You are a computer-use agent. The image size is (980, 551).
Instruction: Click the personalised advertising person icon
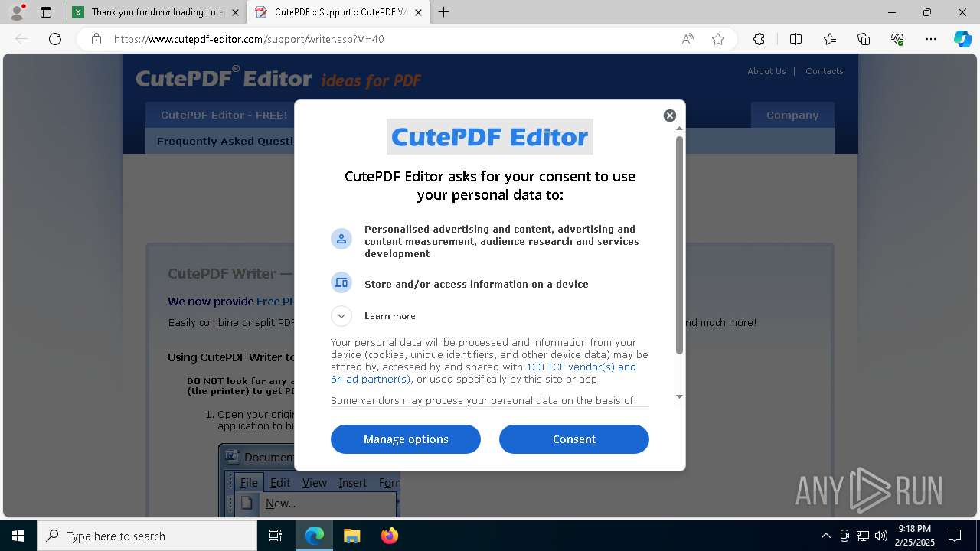(341, 239)
